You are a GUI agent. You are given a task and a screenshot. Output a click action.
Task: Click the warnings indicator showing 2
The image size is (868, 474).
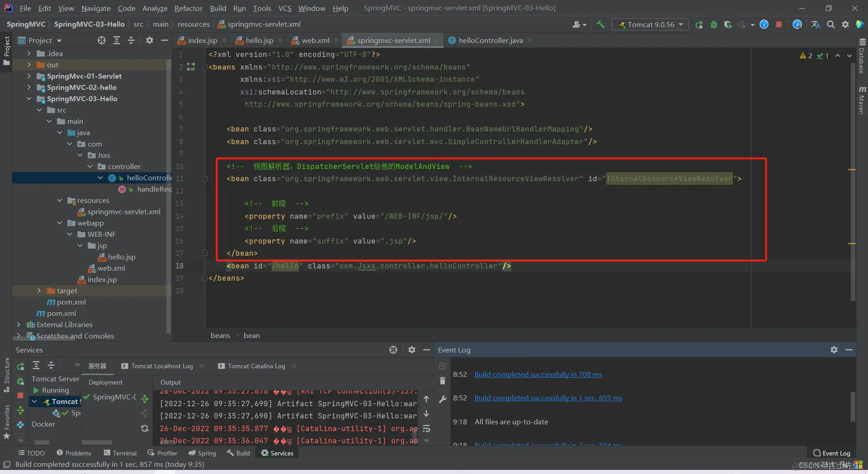806,56
